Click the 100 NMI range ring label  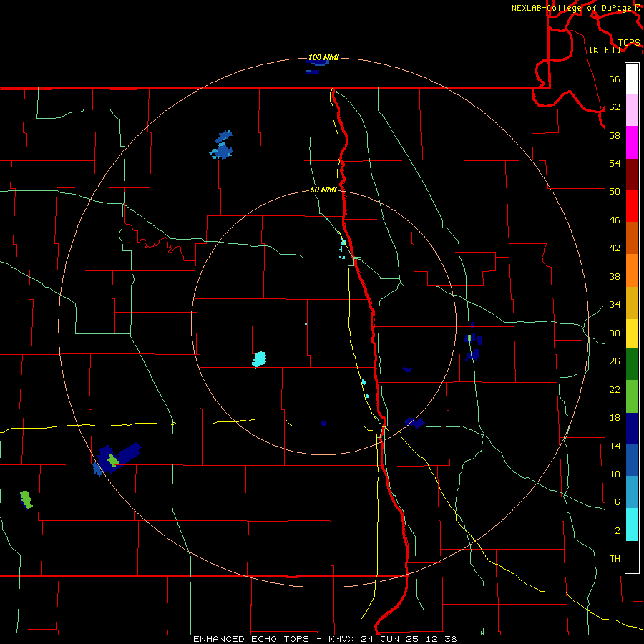[x=323, y=57]
